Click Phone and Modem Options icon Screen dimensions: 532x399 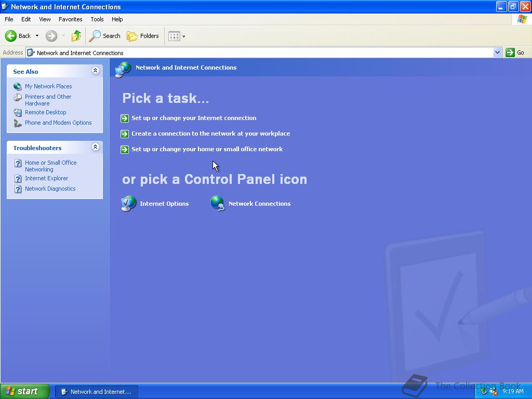[x=18, y=123]
